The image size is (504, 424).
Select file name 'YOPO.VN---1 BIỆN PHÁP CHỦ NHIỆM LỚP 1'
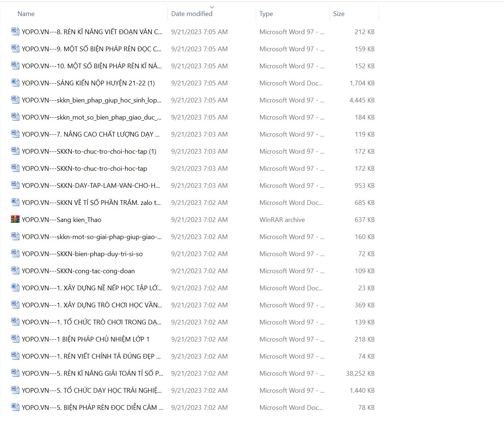86,339
